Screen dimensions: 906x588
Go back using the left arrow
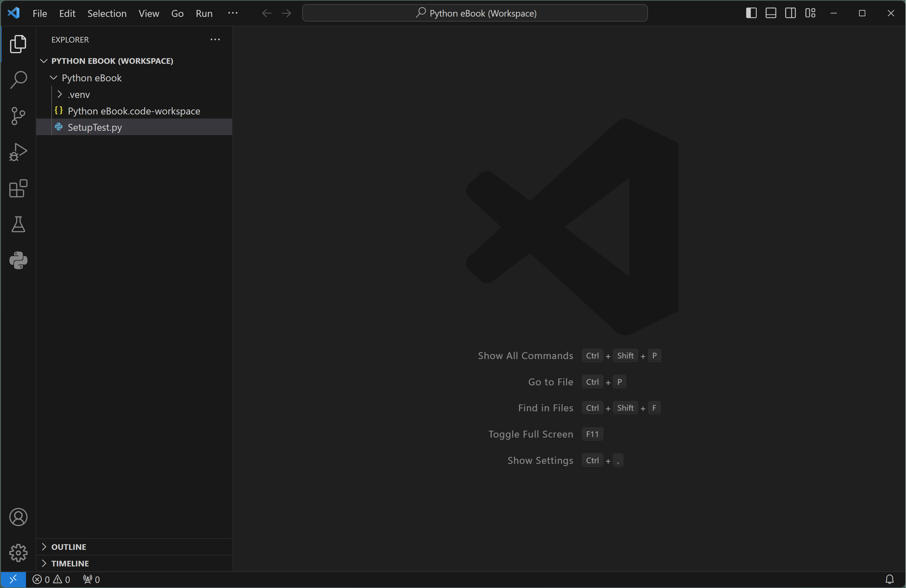tap(267, 13)
